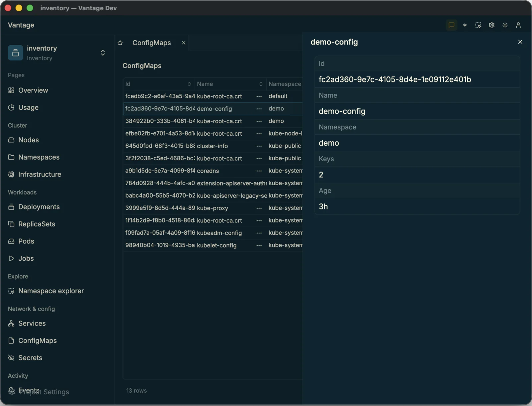Open the Overview page
532x406 pixels.
[x=33, y=90]
